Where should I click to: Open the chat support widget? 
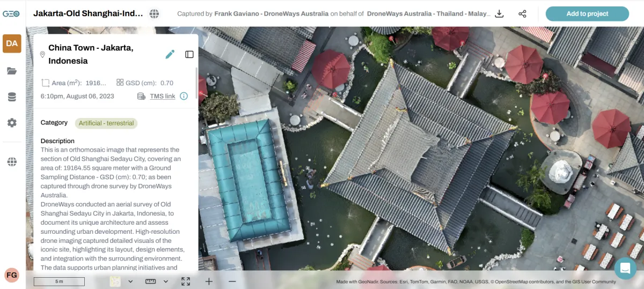625,268
